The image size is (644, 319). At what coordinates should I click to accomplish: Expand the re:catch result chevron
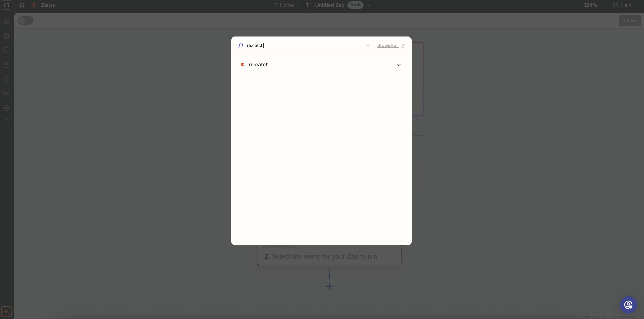click(398, 65)
